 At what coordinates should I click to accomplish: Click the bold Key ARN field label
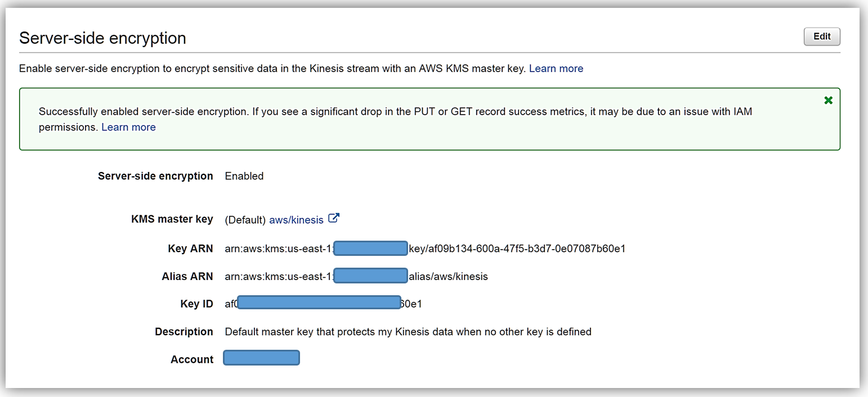click(x=190, y=249)
